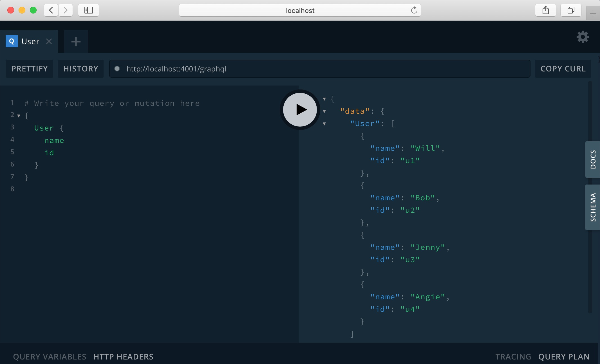Screen dimensions: 600x364
Task: Click the Safari back arrow
Action: 51,10
